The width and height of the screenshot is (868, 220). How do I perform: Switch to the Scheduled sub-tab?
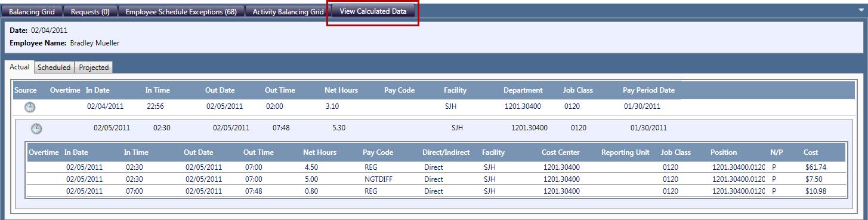point(54,68)
